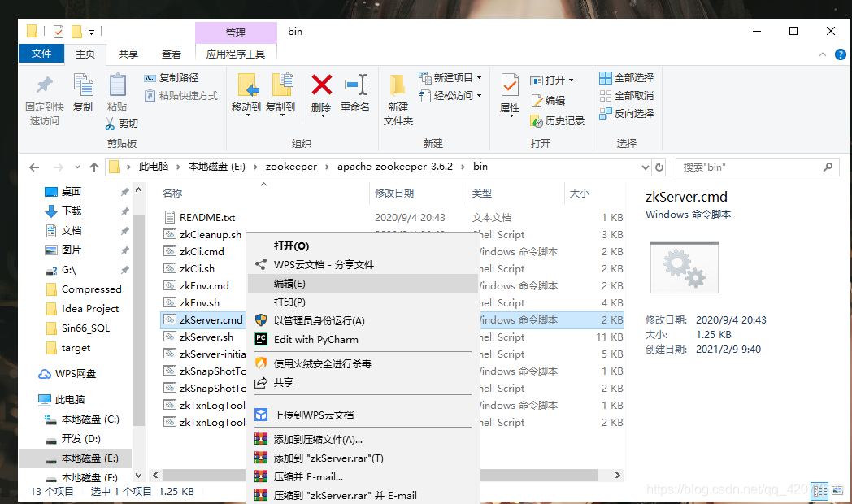
Task: Open the Quick Access Toolbar customize dropdown
Action: [x=91, y=33]
